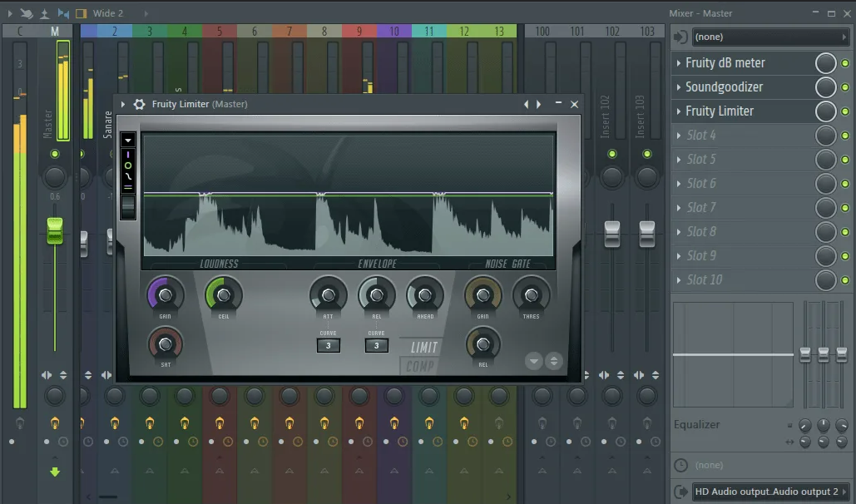Switch to LIMIT mode
856x504 pixels.
423,348
